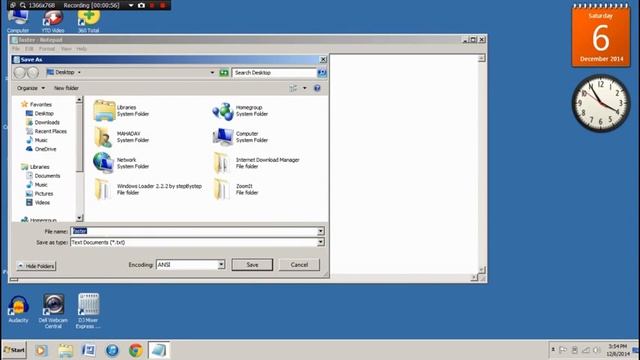Click the Cancel button

[x=299, y=265]
